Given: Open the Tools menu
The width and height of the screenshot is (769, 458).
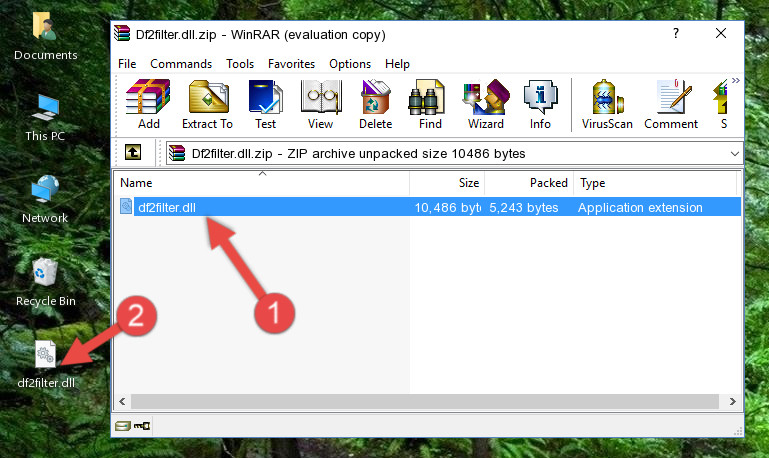Looking at the screenshot, I should click(x=240, y=64).
